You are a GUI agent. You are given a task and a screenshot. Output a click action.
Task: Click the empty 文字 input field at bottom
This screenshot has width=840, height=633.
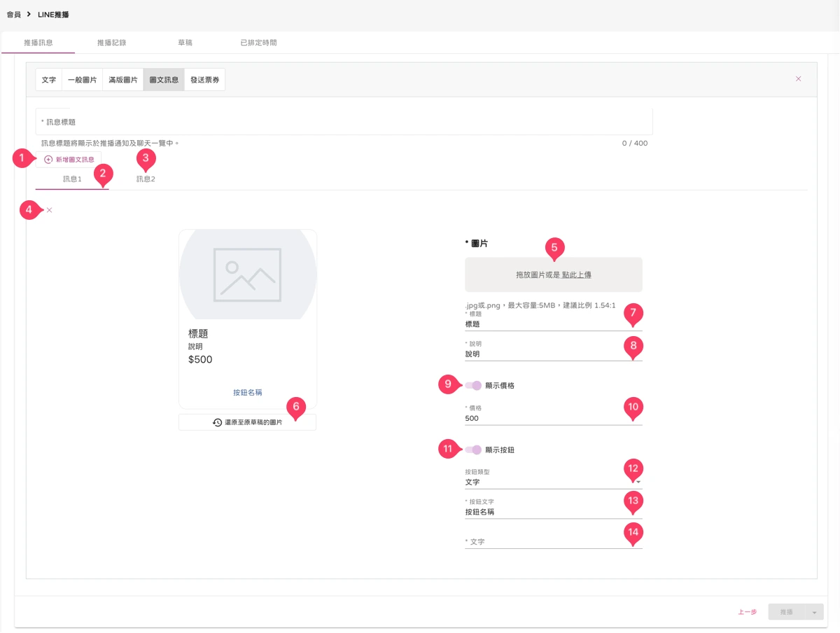click(553, 542)
